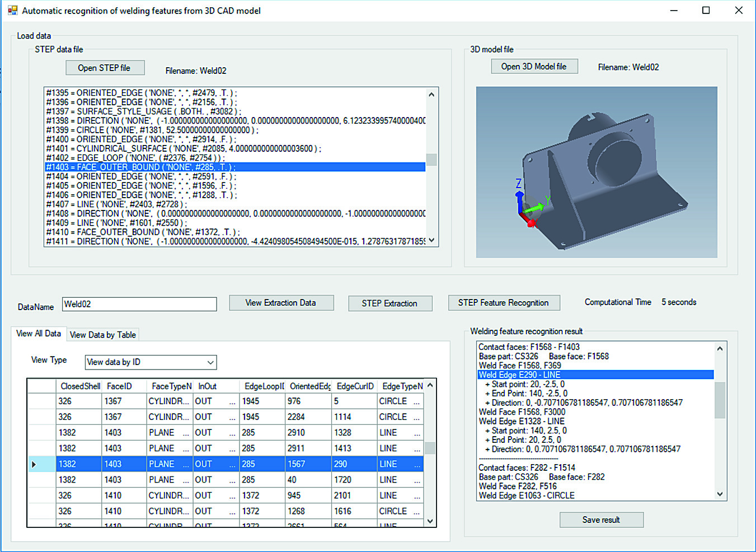Select Contact faces: F282 - F1514 line
Screen dimensions: 756x552
click(x=527, y=467)
